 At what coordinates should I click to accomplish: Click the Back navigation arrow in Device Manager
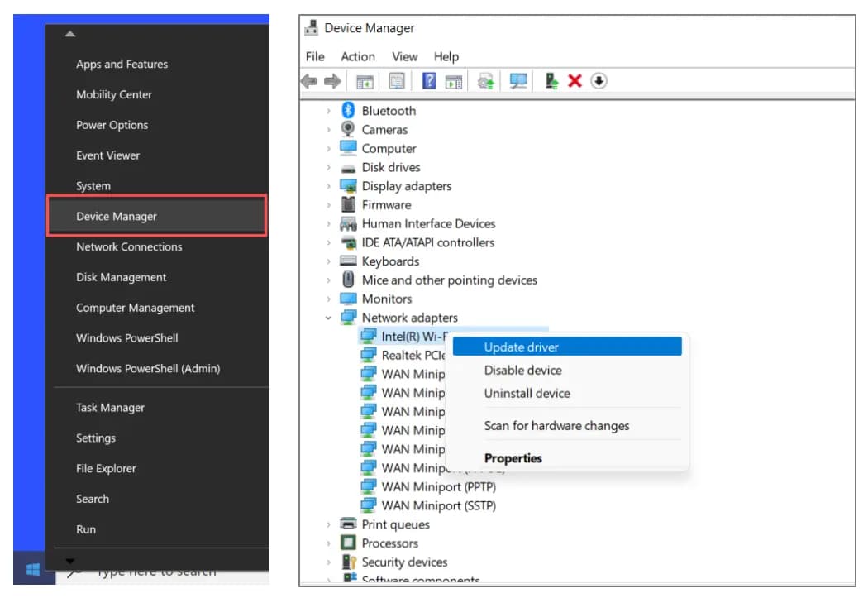pos(309,80)
